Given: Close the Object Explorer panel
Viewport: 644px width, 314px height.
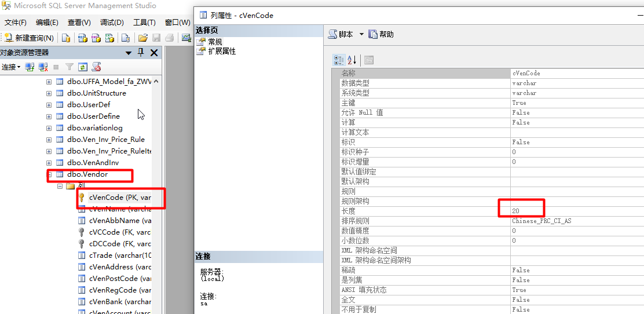Looking at the screenshot, I should (154, 52).
